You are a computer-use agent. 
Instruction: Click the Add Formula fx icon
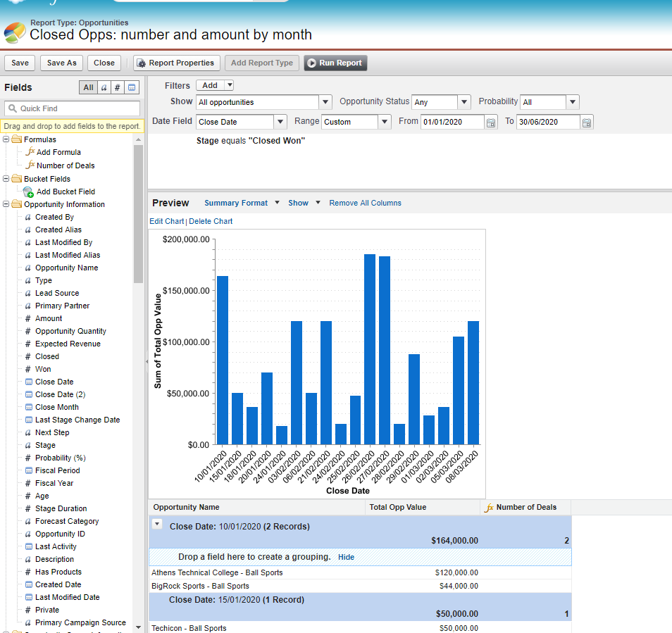coord(30,152)
